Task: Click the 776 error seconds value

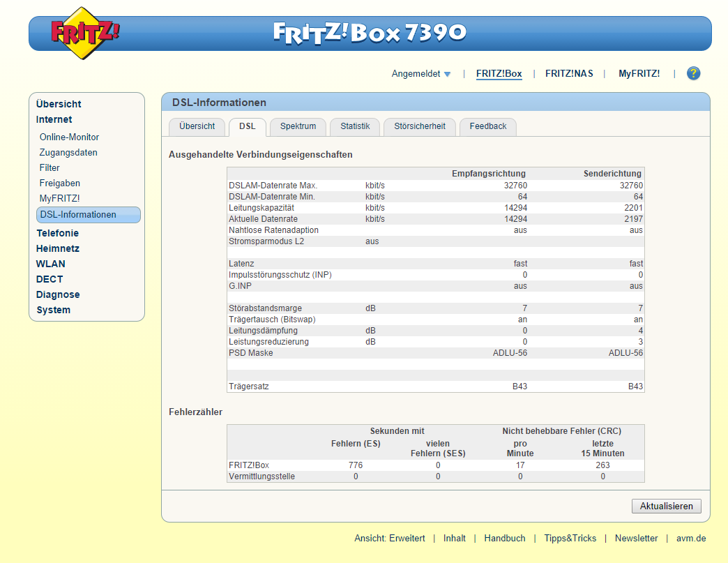Action: coord(355,465)
